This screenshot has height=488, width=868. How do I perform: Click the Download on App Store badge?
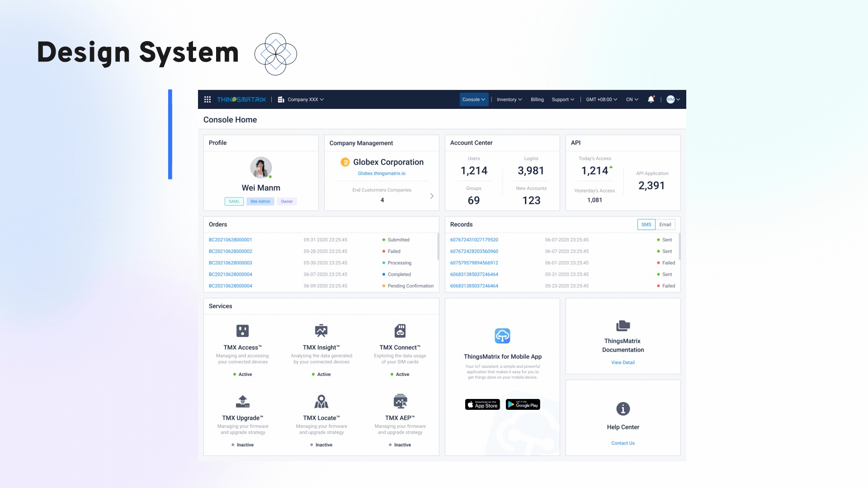tap(482, 405)
